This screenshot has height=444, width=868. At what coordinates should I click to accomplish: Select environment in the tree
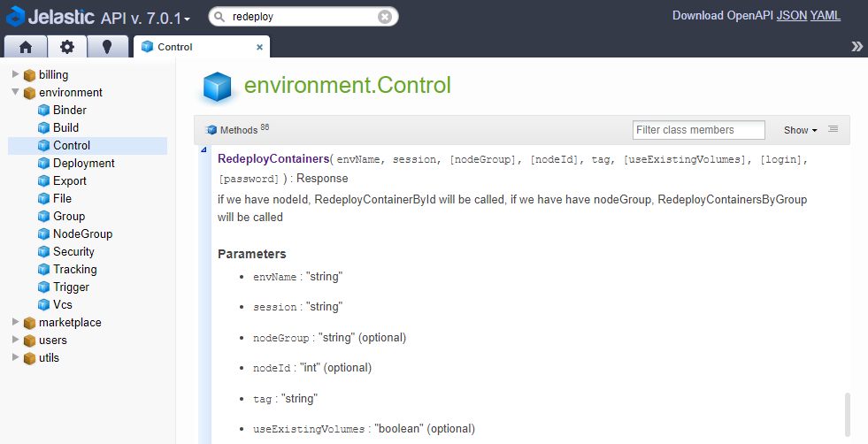(x=70, y=93)
